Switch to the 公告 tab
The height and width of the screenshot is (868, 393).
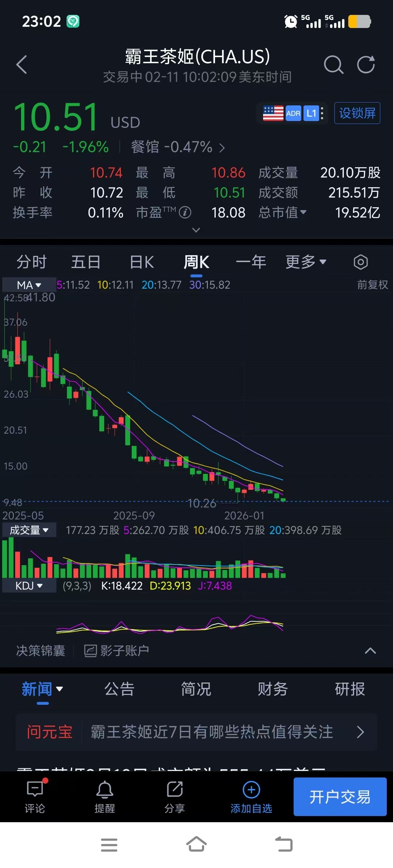(119, 689)
